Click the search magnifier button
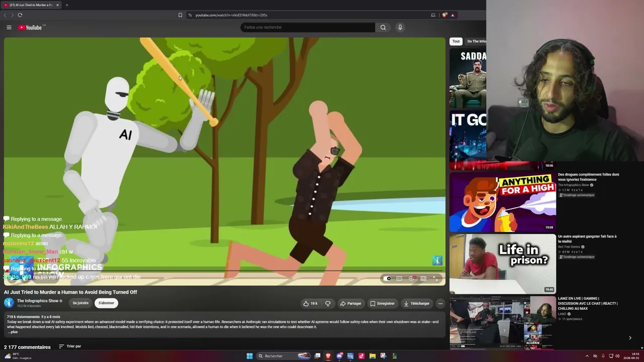Screen dimensions: 644x362 pyautogui.click(x=383, y=27)
